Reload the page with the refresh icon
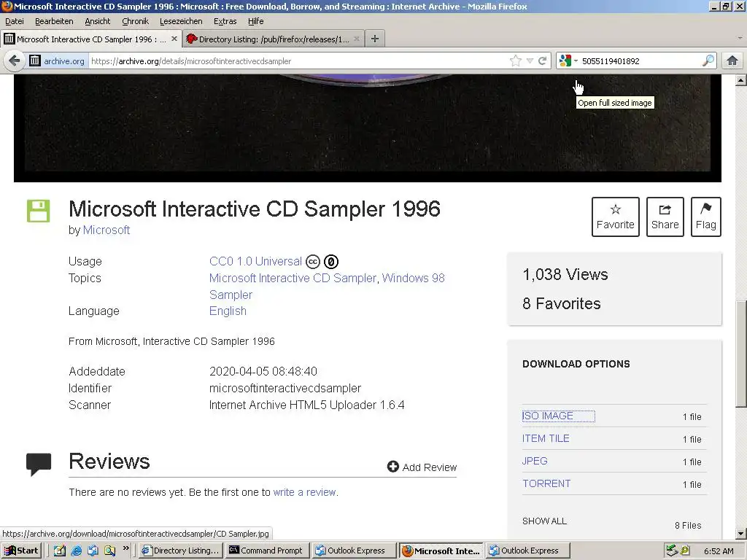The image size is (747, 560). point(542,61)
